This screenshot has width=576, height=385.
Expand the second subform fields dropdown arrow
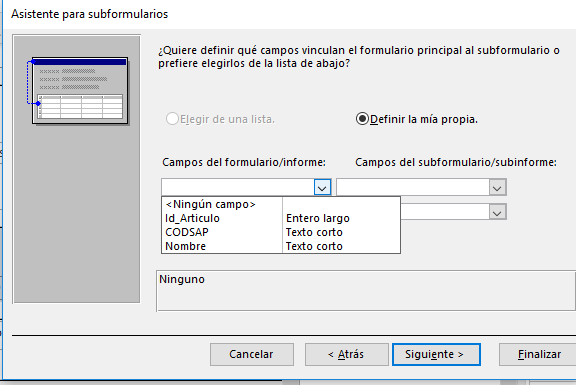pyautogui.click(x=497, y=212)
